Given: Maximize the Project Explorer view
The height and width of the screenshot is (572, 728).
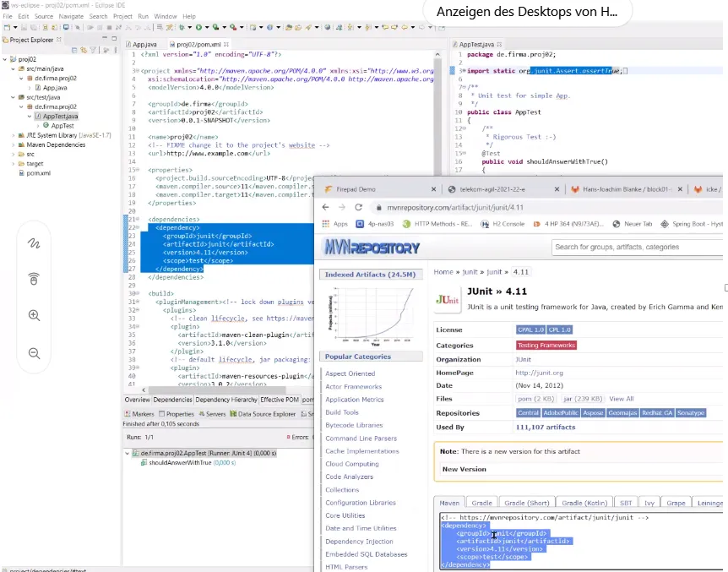Looking at the screenshot, I should pyautogui.click(x=114, y=38).
